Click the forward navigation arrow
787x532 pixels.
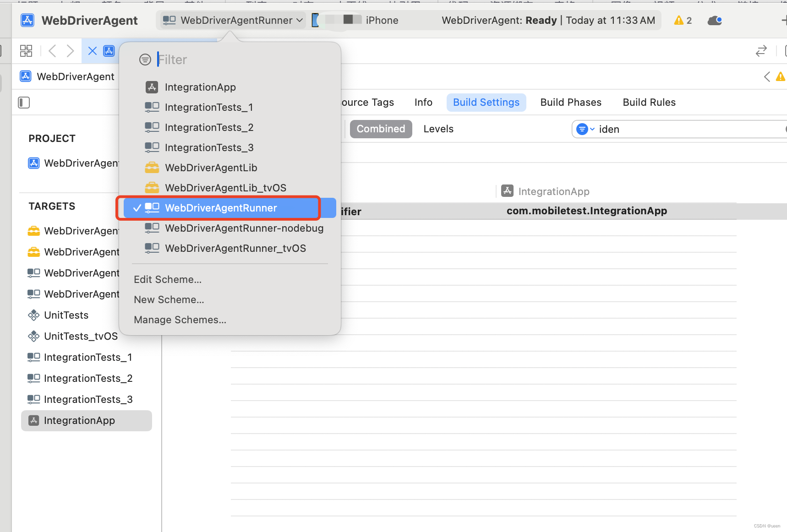(70, 51)
